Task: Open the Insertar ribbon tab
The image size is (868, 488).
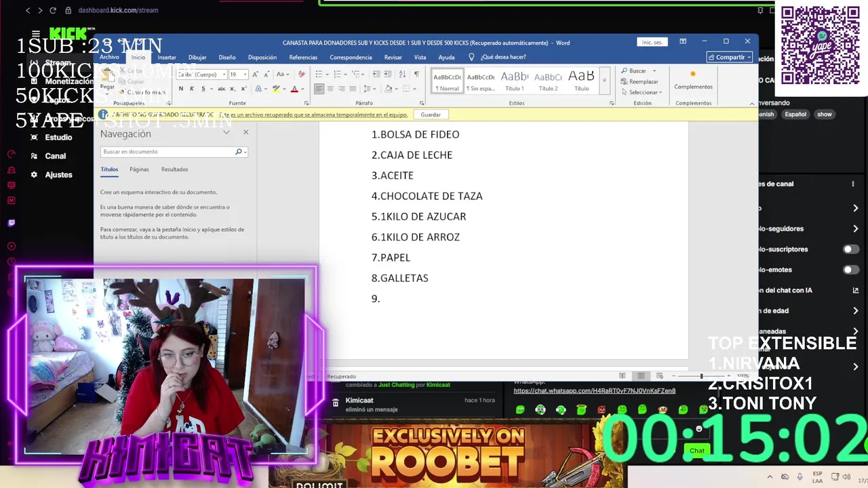Action: 167,58
